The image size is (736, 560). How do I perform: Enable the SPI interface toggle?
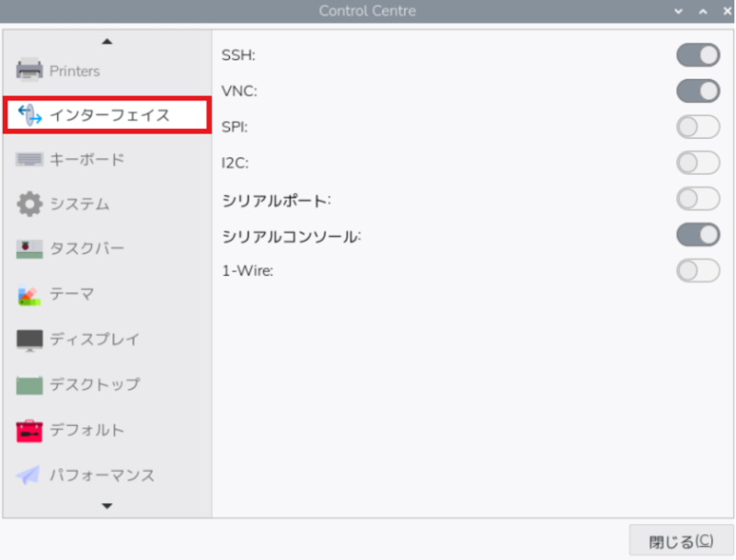[x=697, y=127]
